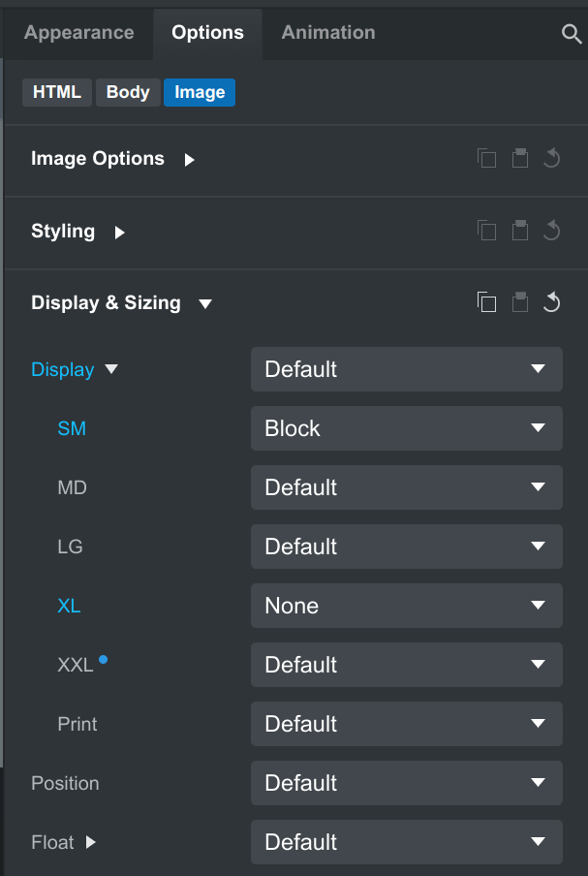
Task: Paste options into Display & Sizing section
Action: [x=520, y=301]
